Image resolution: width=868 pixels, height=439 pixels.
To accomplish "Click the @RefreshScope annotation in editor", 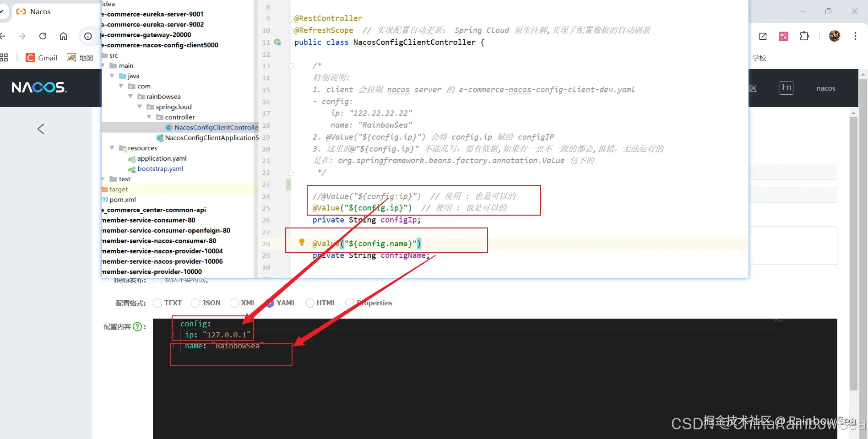I will click(x=324, y=30).
